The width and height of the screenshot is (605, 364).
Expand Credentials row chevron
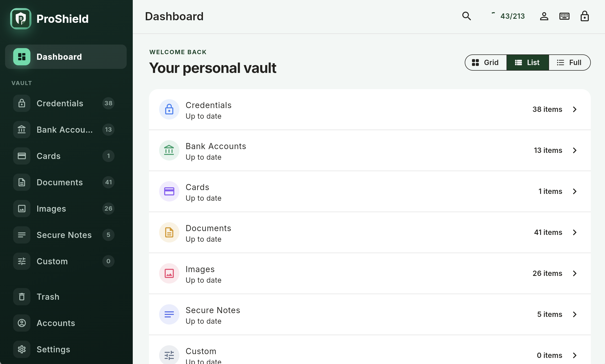(x=575, y=109)
